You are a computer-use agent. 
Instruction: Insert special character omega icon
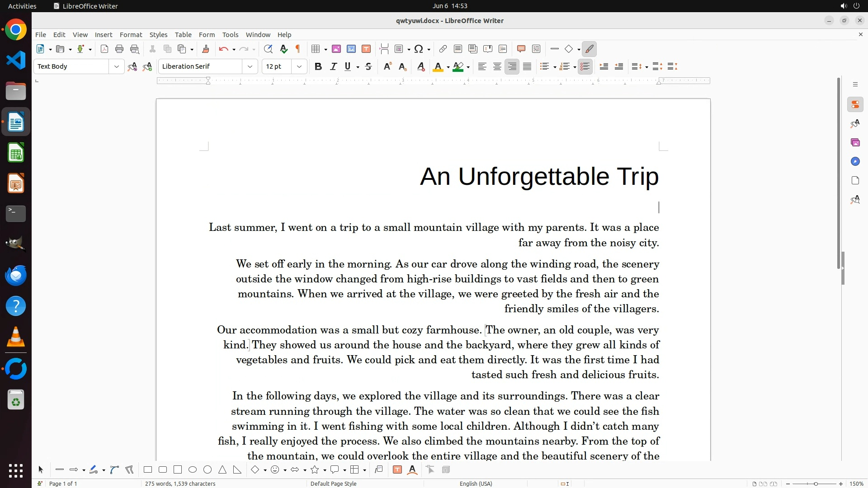coord(419,49)
